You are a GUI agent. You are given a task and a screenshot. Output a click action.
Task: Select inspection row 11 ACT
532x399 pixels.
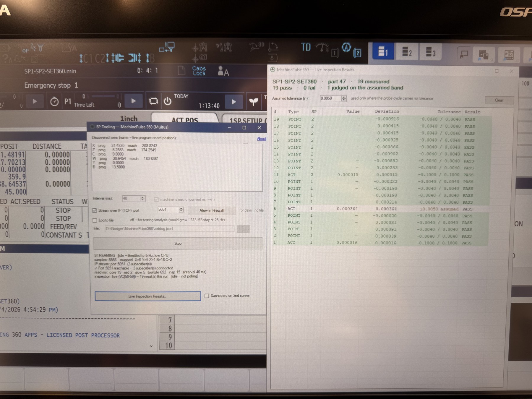pyautogui.click(x=381, y=175)
